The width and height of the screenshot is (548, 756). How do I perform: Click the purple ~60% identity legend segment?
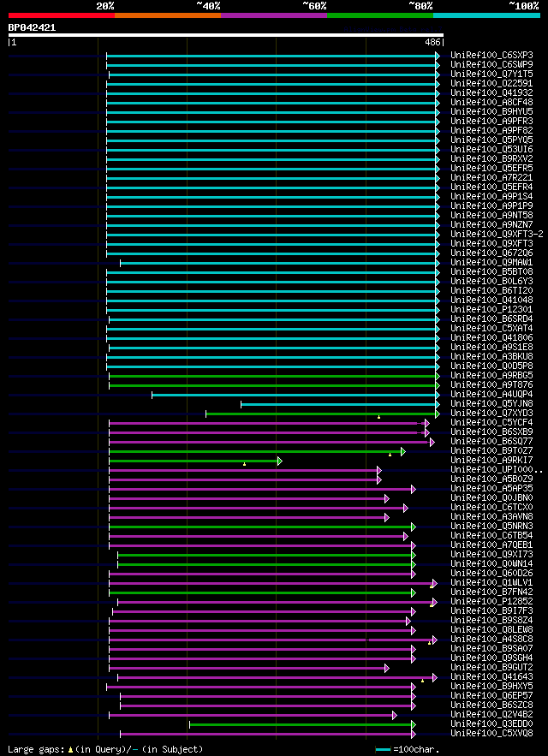pyautogui.click(x=274, y=15)
